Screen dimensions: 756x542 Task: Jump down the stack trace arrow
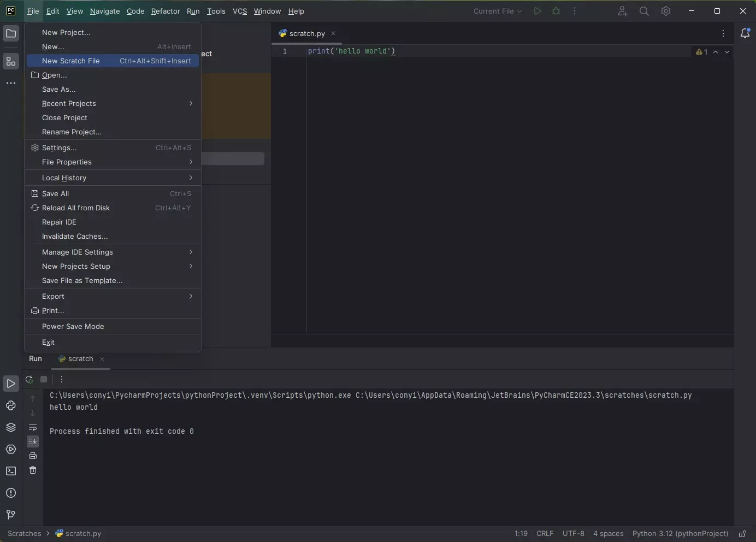click(33, 413)
